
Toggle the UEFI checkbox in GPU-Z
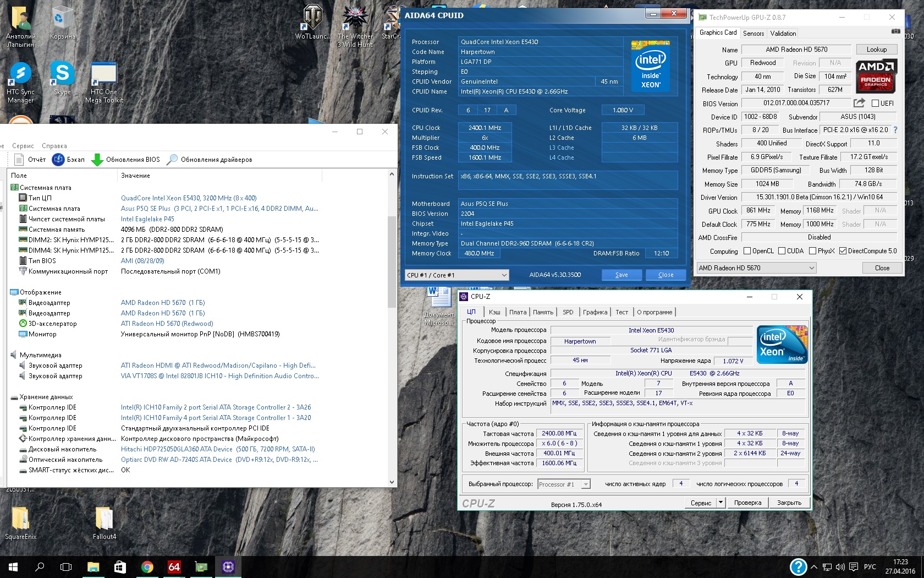875,103
